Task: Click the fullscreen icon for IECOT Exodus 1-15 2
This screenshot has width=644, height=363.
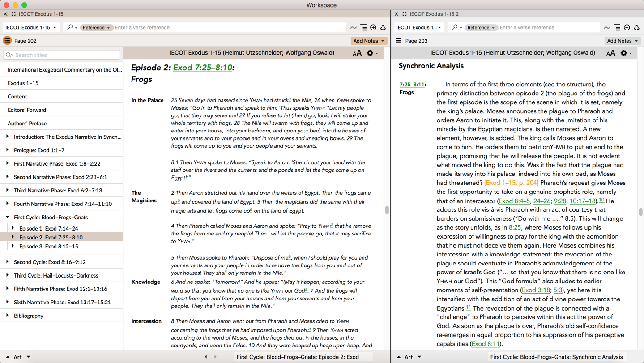Action: (404, 14)
